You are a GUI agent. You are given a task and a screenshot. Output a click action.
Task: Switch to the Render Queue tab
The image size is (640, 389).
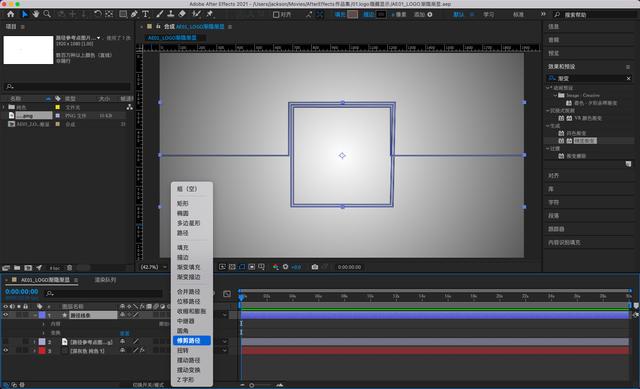pyautogui.click(x=105, y=280)
